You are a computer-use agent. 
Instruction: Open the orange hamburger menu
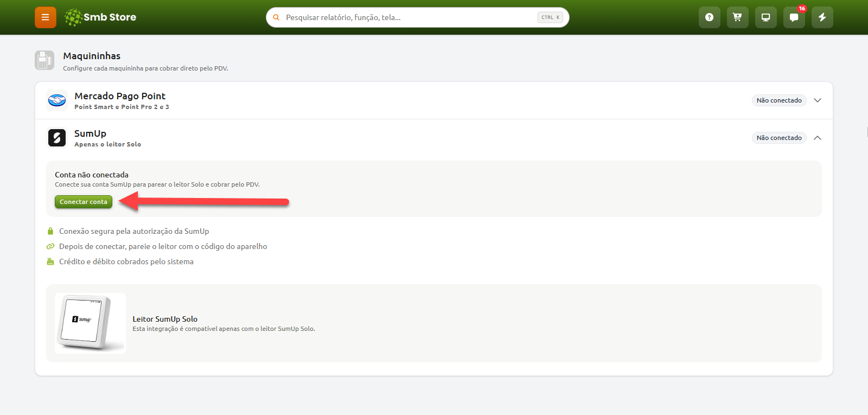point(46,17)
